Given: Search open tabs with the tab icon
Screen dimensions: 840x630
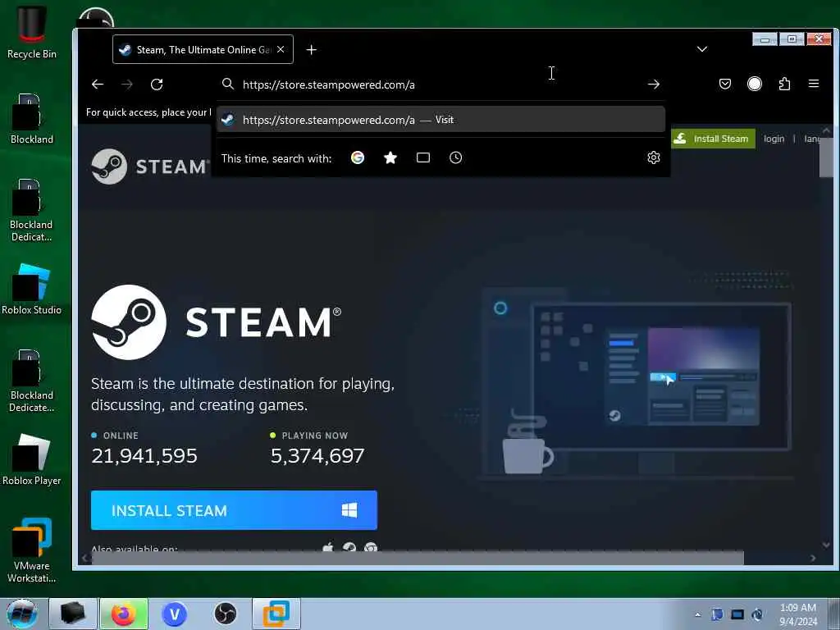Looking at the screenshot, I should (423, 157).
